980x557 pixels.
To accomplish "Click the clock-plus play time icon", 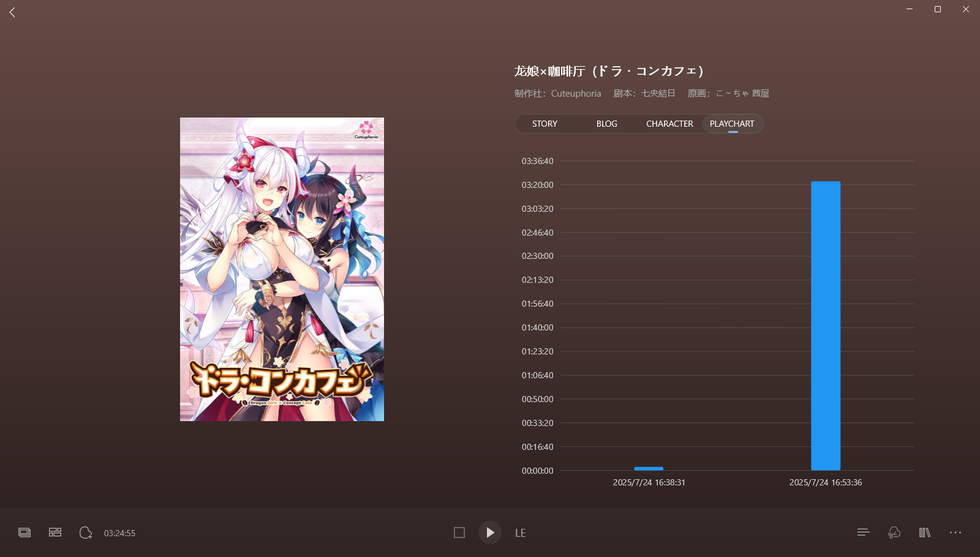I will [86, 533].
